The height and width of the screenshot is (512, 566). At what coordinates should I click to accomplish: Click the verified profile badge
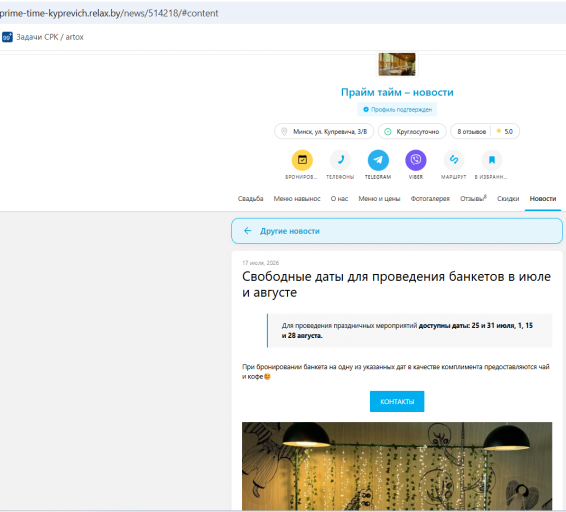[x=397, y=109]
